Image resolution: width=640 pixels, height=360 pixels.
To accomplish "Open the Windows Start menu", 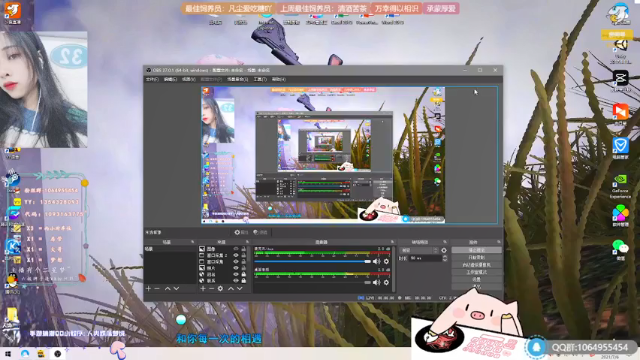I will (8, 354).
